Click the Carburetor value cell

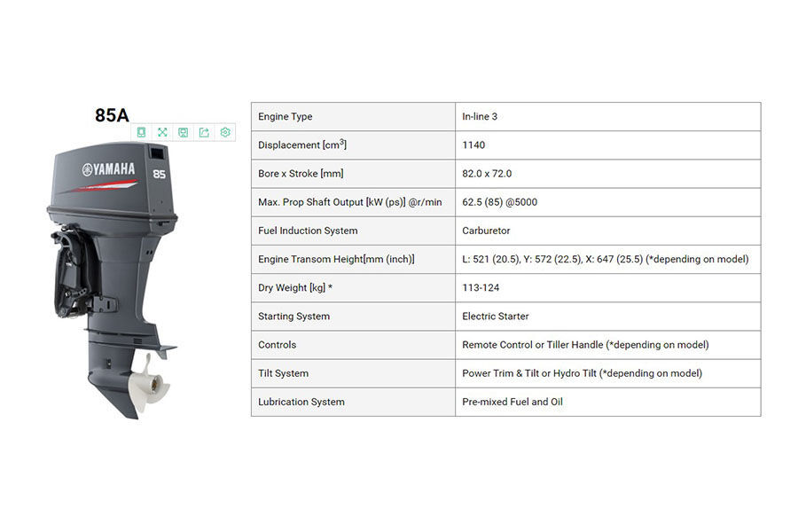coord(486,231)
